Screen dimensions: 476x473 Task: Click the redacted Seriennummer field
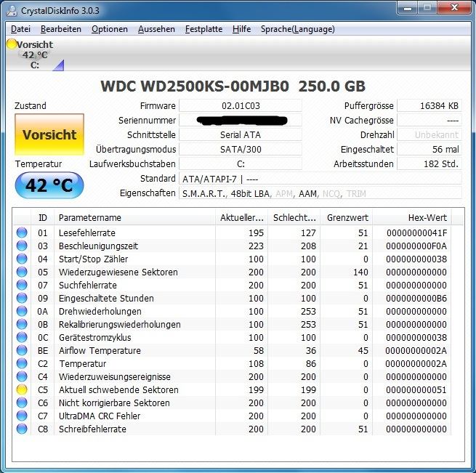241,120
